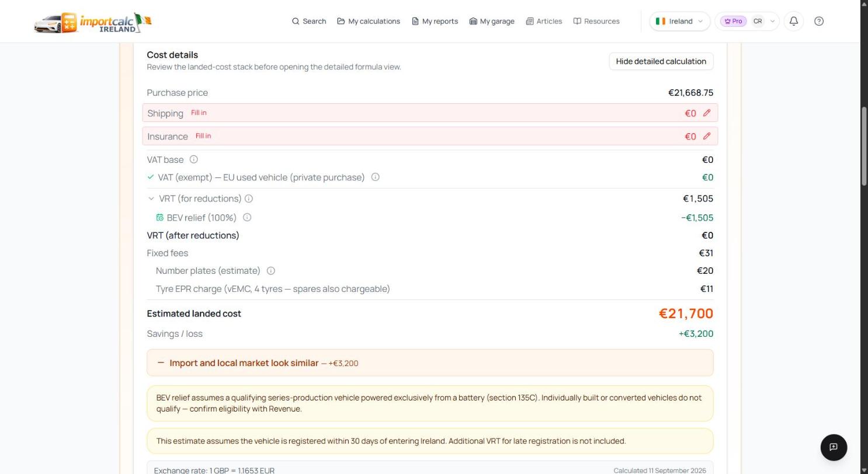The width and height of the screenshot is (868, 474).
Task: Click the VAT exempt checkmark icon
Action: point(151,177)
